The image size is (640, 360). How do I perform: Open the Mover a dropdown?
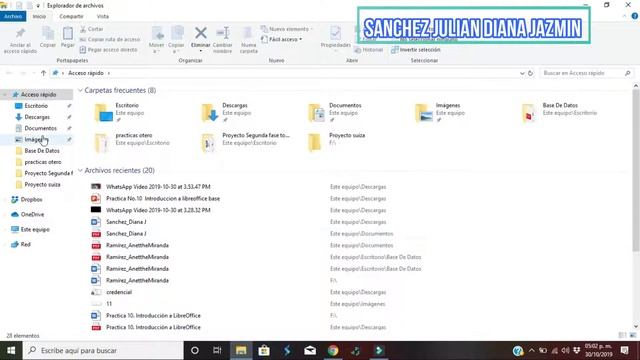click(x=157, y=40)
